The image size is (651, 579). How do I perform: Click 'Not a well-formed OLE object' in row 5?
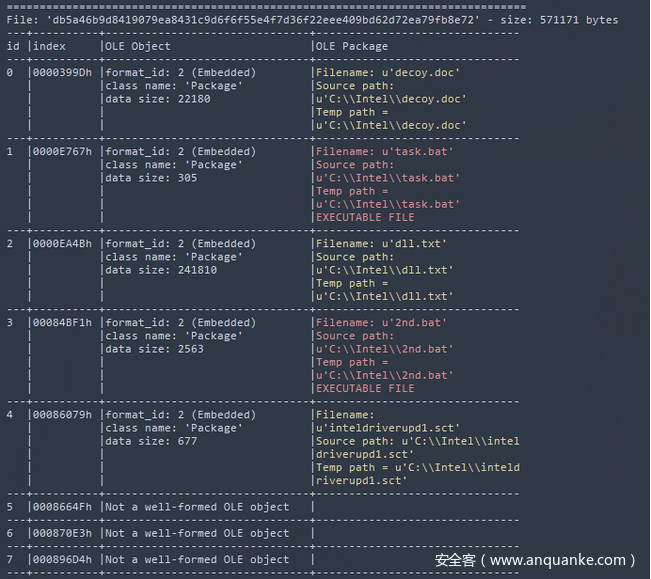197,507
